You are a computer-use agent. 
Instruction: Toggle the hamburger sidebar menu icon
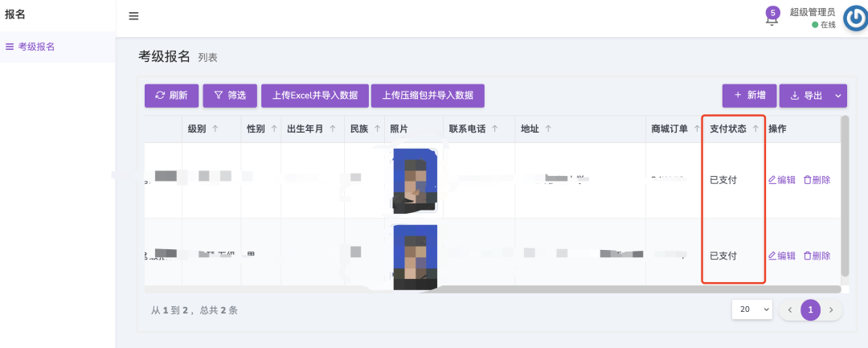133,16
